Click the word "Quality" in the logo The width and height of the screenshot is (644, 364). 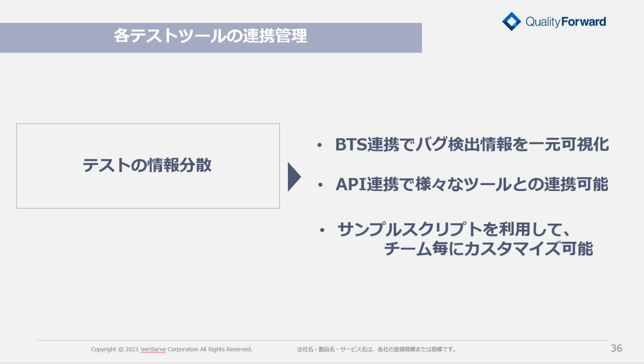pyautogui.click(x=543, y=22)
